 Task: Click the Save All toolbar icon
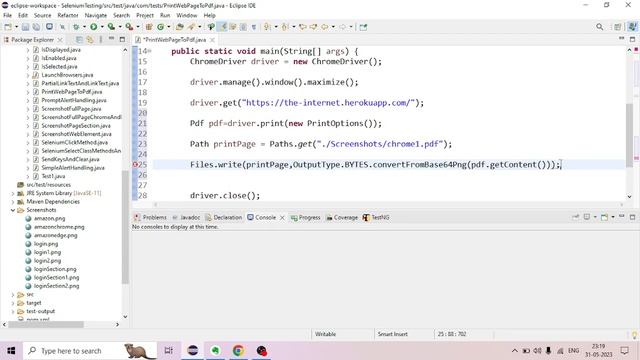(36, 27)
